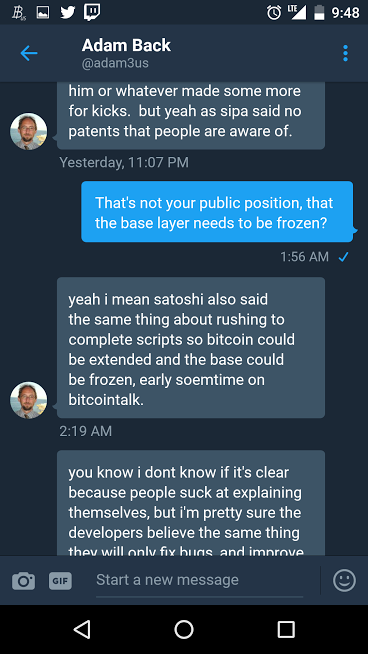Open the three-dot overflow menu
The width and height of the screenshot is (368, 654).
(x=345, y=53)
